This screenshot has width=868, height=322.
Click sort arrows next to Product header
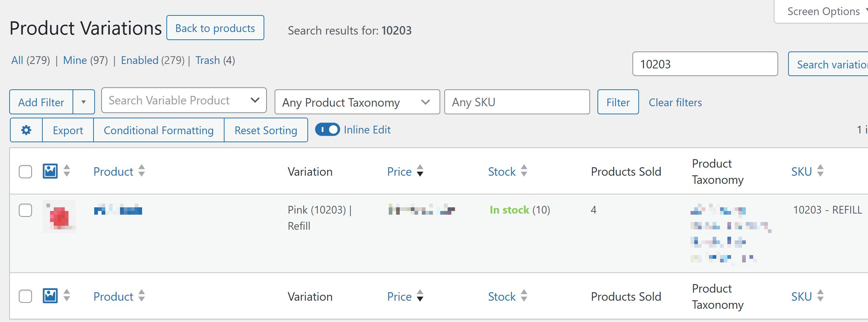142,171
